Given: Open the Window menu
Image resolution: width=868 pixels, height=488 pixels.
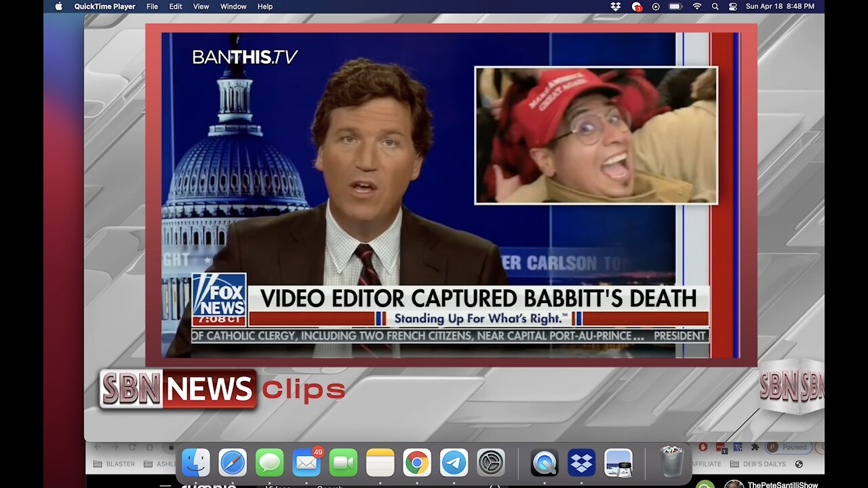Looking at the screenshot, I should click(x=233, y=6).
